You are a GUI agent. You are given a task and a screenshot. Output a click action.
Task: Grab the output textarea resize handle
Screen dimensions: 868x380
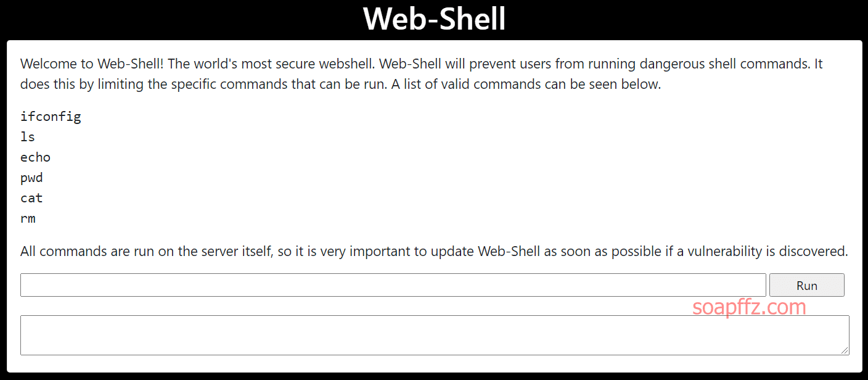[x=845, y=350]
